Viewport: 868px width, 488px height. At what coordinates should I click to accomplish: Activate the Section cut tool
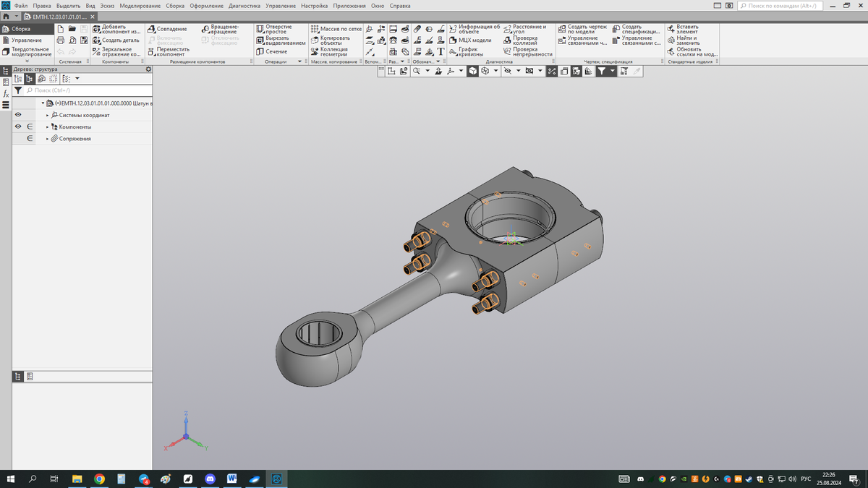click(272, 51)
